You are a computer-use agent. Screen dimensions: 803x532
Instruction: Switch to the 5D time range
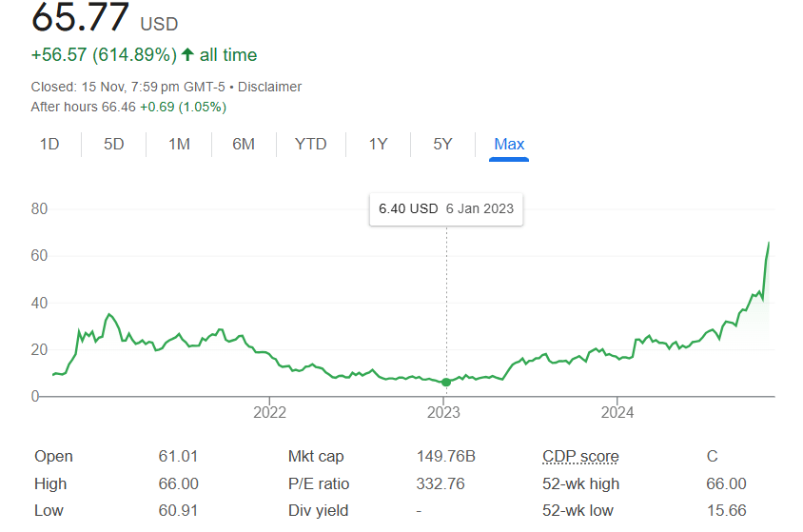[x=114, y=145]
